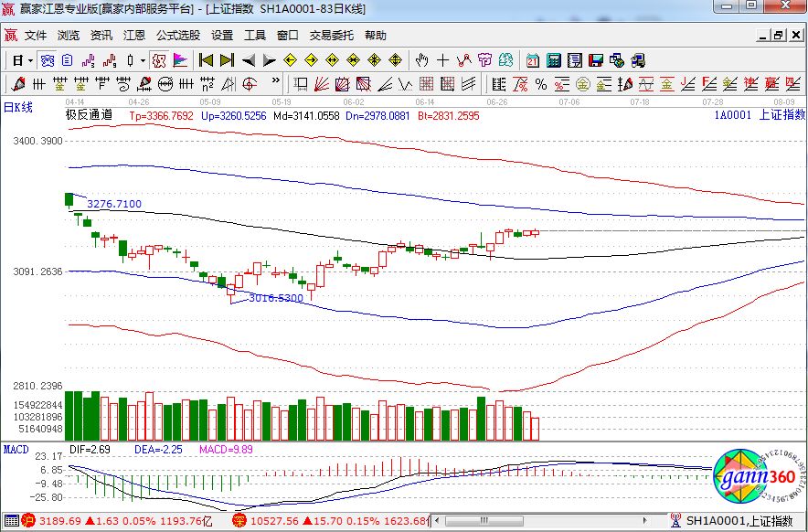Open the 交易委托 menu

[x=331, y=36]
